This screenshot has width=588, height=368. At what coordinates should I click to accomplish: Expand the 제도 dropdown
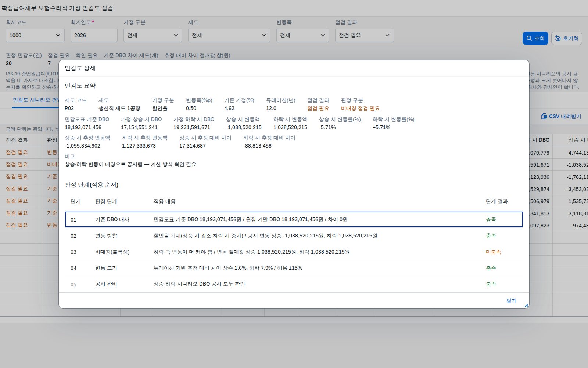[x=229, y=35]
